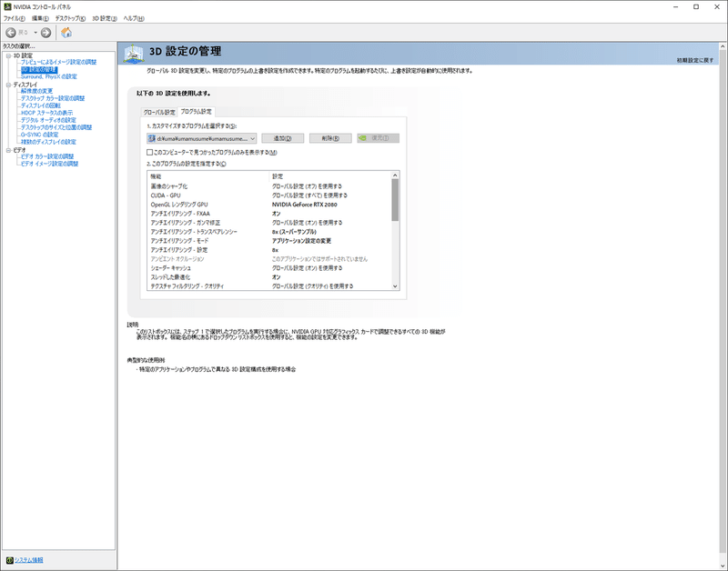Open the program selection combo box (umamusume)

(201, 138)
